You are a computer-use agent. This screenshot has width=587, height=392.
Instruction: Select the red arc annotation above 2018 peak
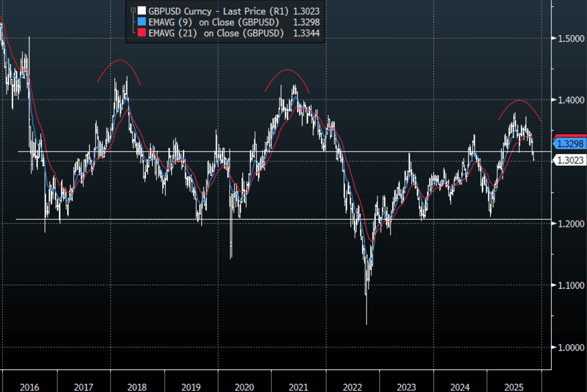click(x=119, y=60)
